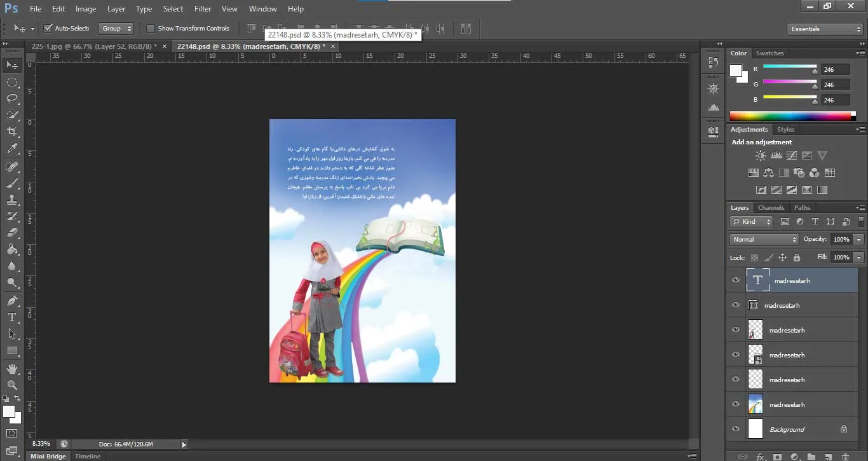This screenshot has height=461, width=868.
Task: Open the Essentials workspace dropdown
Action: point(824,29)
